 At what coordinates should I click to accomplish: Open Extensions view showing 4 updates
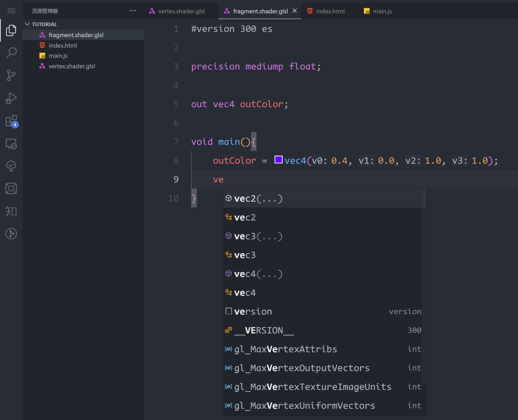click(11, 121)
